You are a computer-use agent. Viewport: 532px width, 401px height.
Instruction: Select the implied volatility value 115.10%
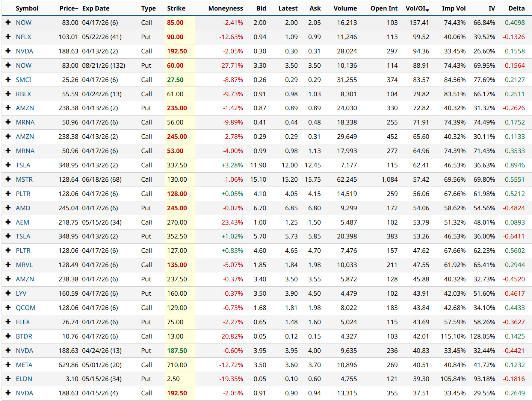coord(453,336)
